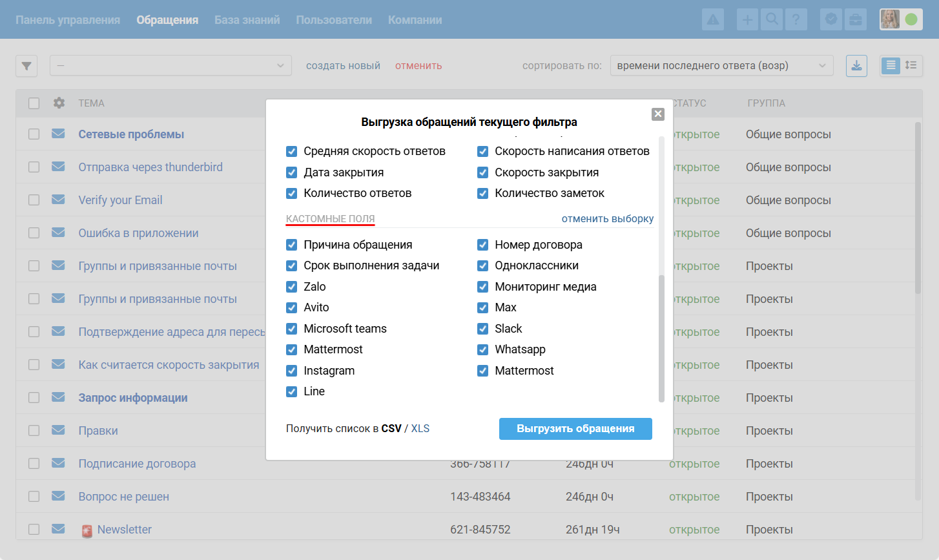Click the briefcase icon in header

pyautogui.click(x=856, y=19)
